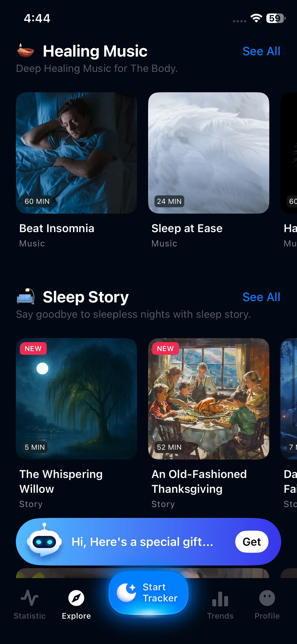Viewport: 297px width, 644px height.
Task: Claim the special gift with Get
Action: coord(252,542)
